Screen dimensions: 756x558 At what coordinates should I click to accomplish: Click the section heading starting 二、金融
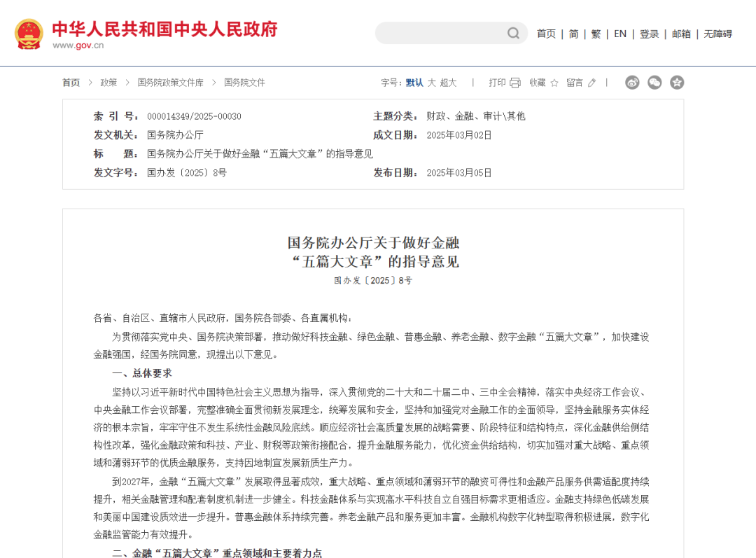click(x=217, y=552)
